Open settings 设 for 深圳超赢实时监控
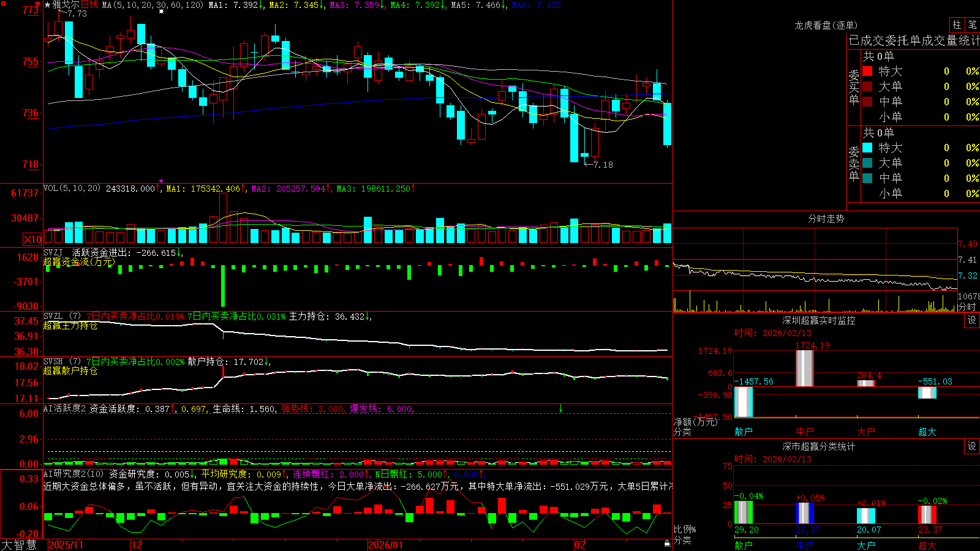Image resolution: width=980 pixels, height=551 pixels. coord(972,320)
